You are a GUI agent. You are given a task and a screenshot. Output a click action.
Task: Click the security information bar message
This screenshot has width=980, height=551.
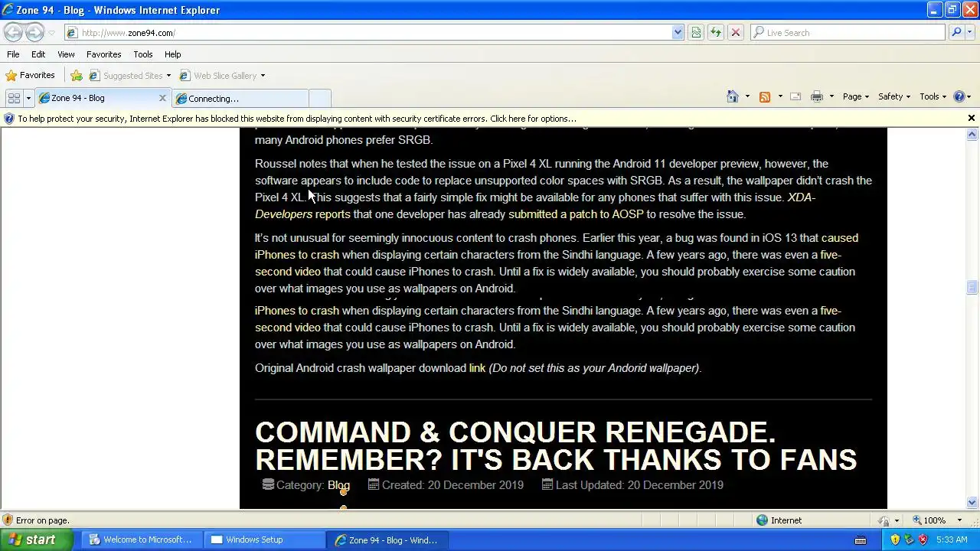point(297,119)
